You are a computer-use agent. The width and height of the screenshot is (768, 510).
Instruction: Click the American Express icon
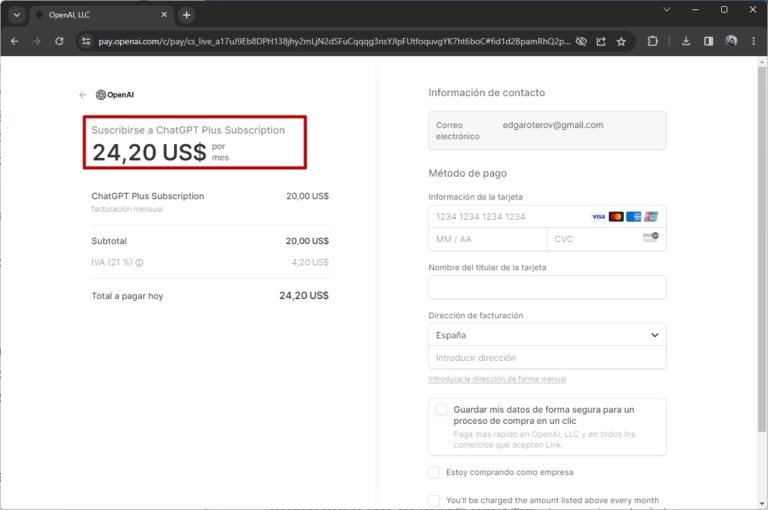pyautogui.click(x=633, y=217)
